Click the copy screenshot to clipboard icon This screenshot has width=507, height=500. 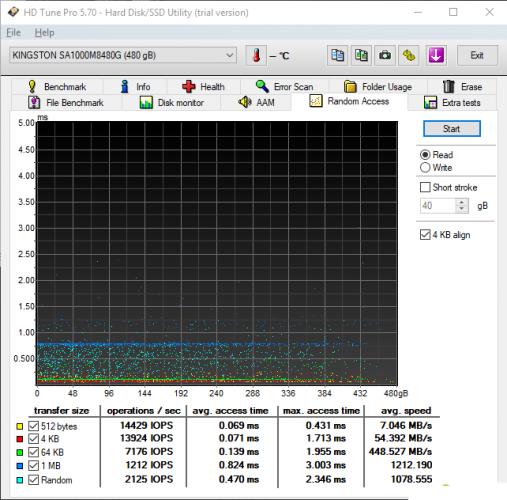(361, 55)
